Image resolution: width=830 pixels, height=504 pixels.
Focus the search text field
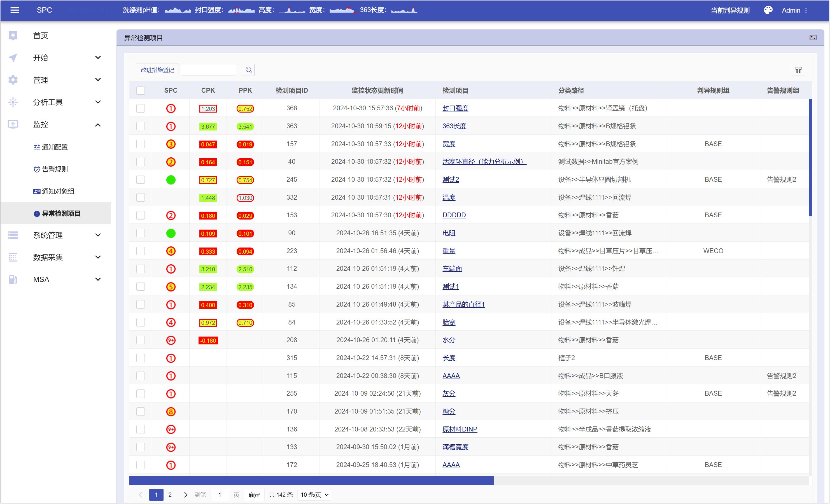pos(209,70)
